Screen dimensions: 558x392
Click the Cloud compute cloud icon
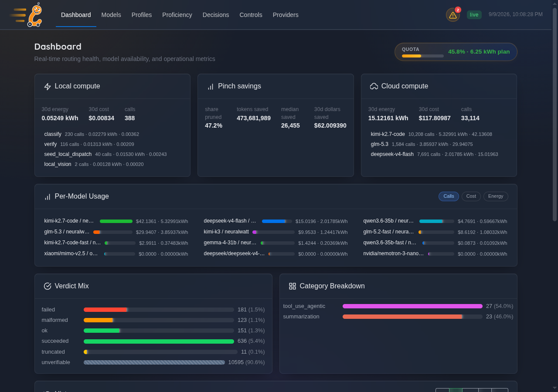point(374,86)
